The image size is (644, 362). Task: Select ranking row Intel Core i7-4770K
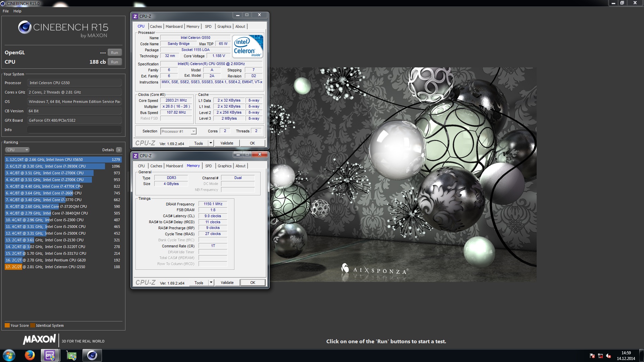click(63, 186)
